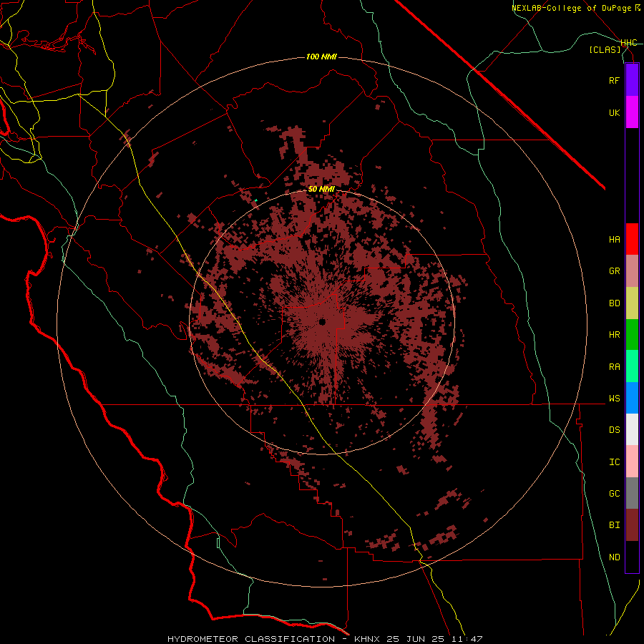Click the DS legend label

click(x=614, y=429)
